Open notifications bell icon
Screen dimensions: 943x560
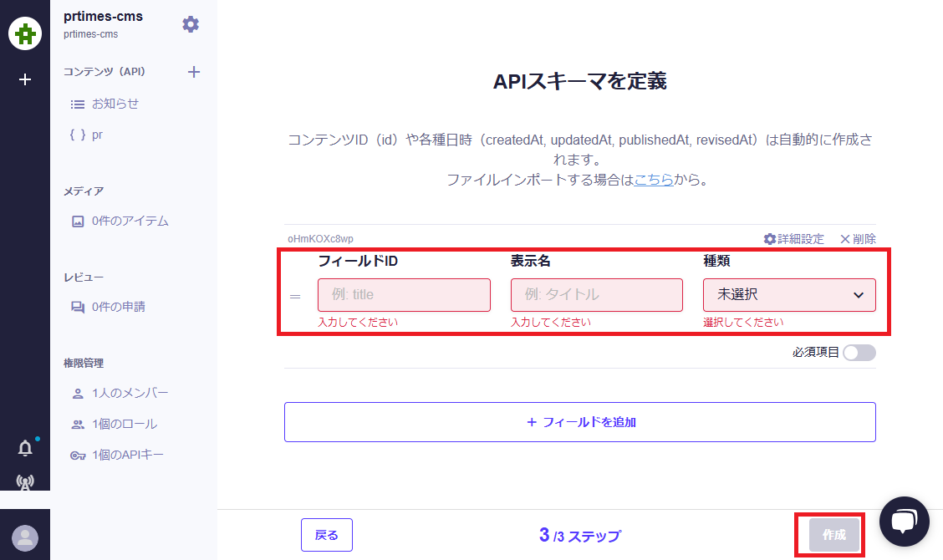click(x=25, y=448)
